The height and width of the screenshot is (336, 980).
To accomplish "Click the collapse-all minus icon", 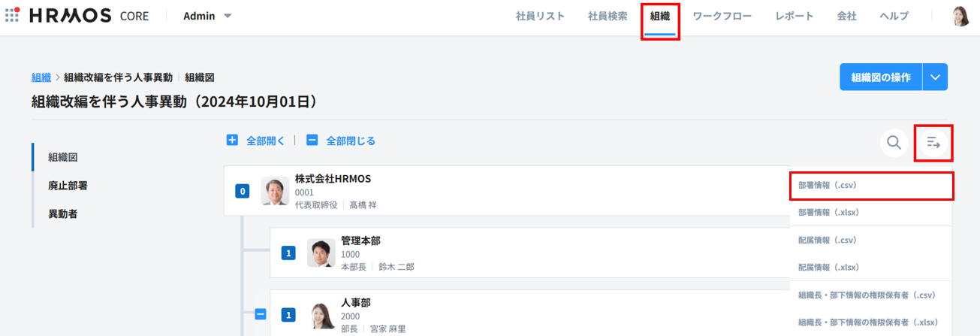I will pyautogui.click(x=312, y=141).
